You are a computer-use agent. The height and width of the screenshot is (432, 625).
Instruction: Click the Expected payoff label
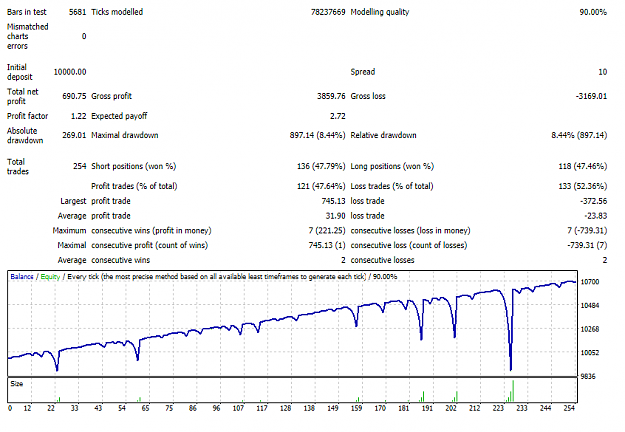pos(119,116)
